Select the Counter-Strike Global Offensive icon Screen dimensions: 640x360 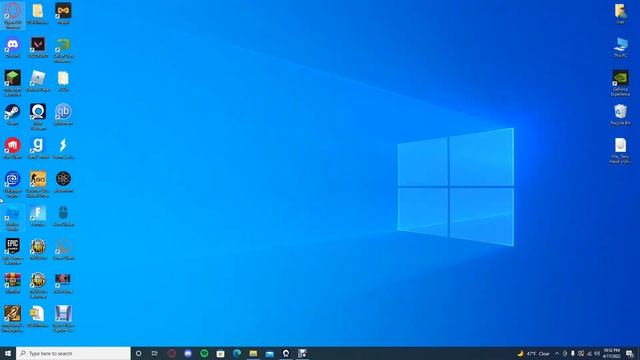[38, 184]
